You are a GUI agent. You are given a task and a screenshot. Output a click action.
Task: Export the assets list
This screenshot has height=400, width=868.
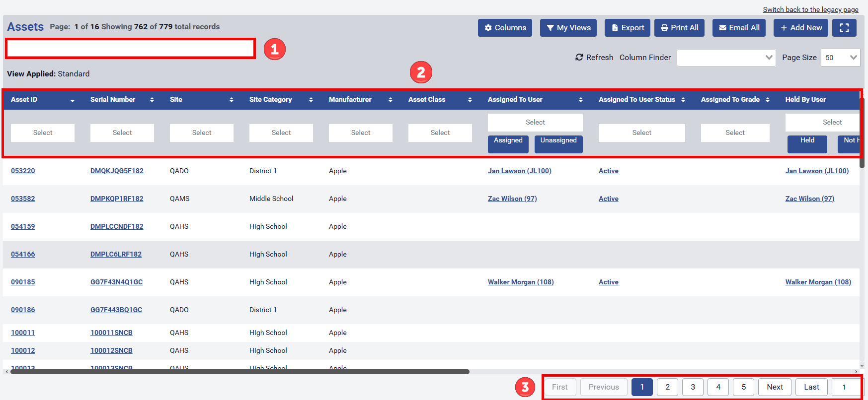pos(628,28)
